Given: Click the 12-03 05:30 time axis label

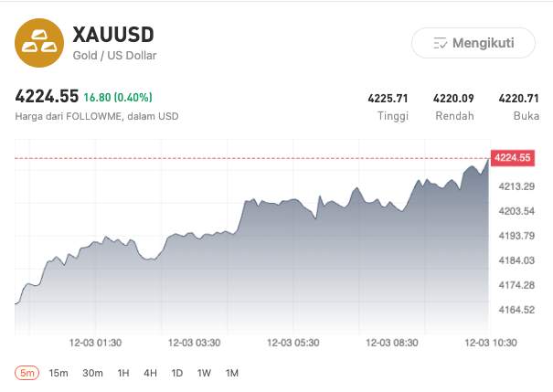Looking at the screenshot, I should (292, 343).
